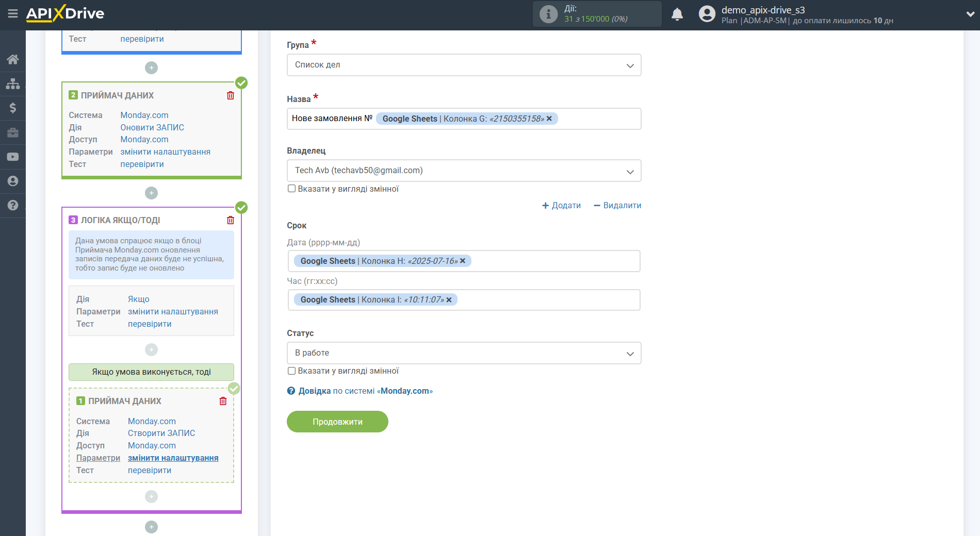Image resolution: width=980 pixels, height=536 pixels.
Task: Click the ApiX-Drive logo
Action: point(65,13)
